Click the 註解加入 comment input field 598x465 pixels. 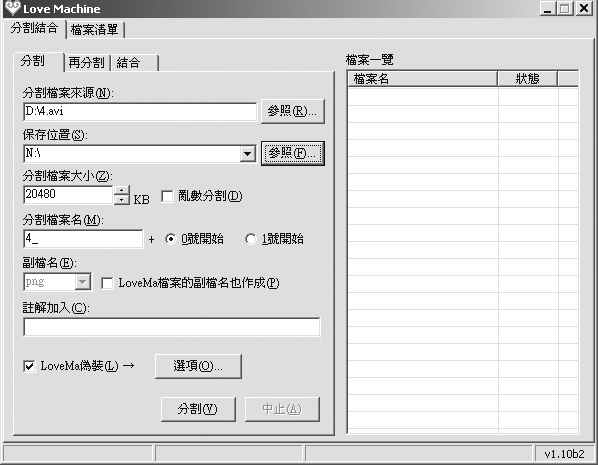(172, 327)
